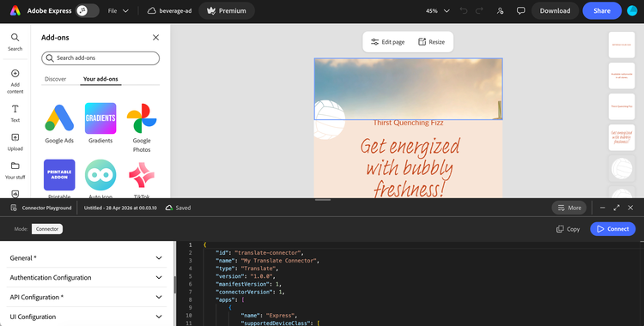Click the Redo arrow icon
Viewport: 644px width, 326px height.
click(479, 10)
